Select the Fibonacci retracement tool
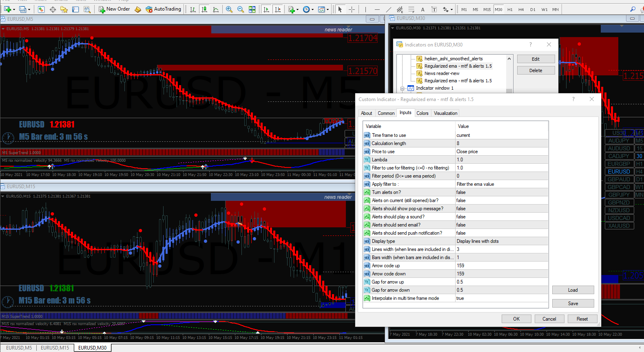The height and width of the screenshot is (352, 644). (411, 9)
